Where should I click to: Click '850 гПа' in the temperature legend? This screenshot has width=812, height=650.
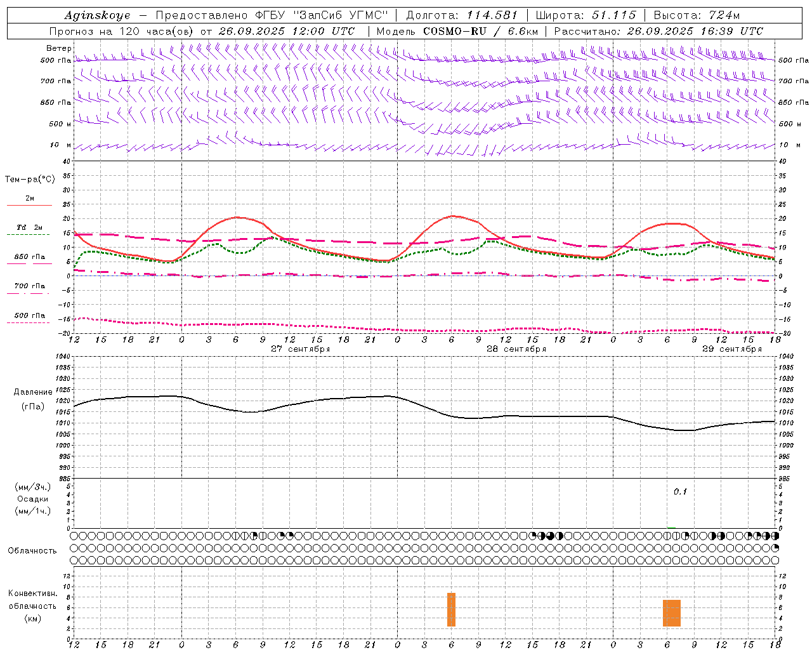click(x=29, y=257)
